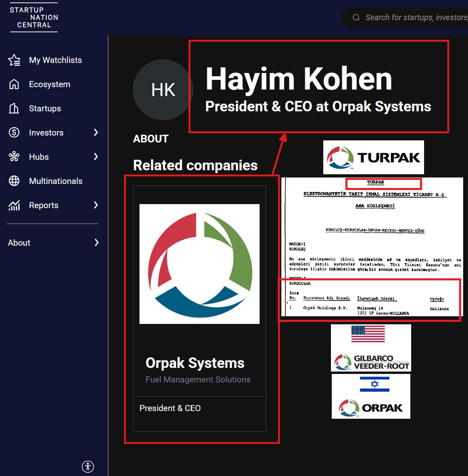This screenshot has width=468, height=476.
Task: Open the Hubs menu item
Action: pos(39,157)
